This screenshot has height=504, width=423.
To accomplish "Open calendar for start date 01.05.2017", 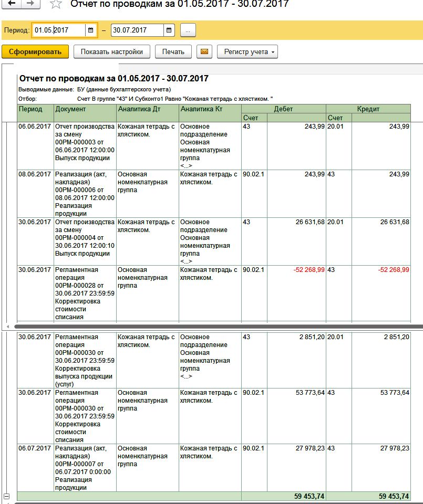I will tap(91, 30).
